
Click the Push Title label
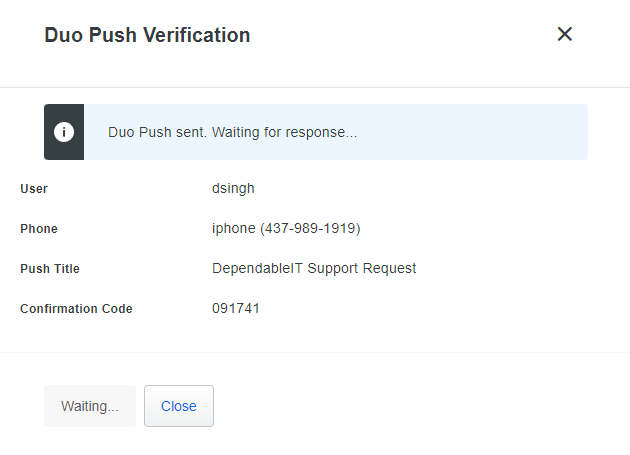click(50, 268)
